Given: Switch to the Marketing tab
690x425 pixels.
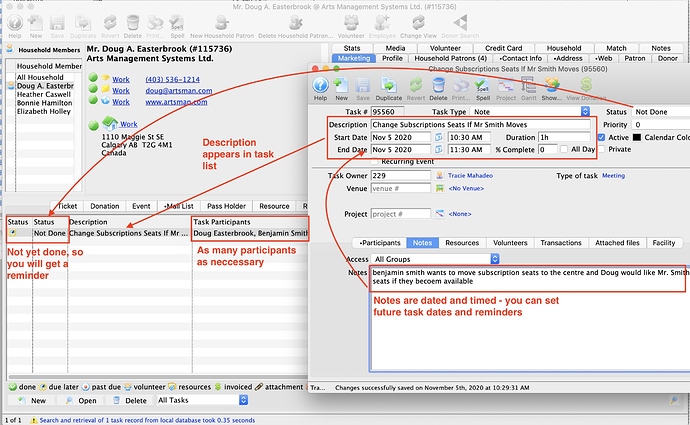Looking at the screenshot, I should (x=354, y=58).
